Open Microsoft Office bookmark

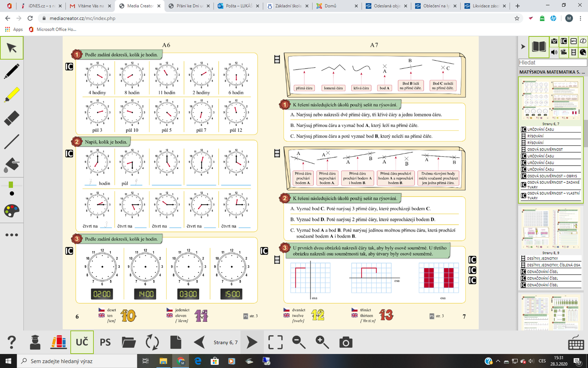(x=53, y=29)
